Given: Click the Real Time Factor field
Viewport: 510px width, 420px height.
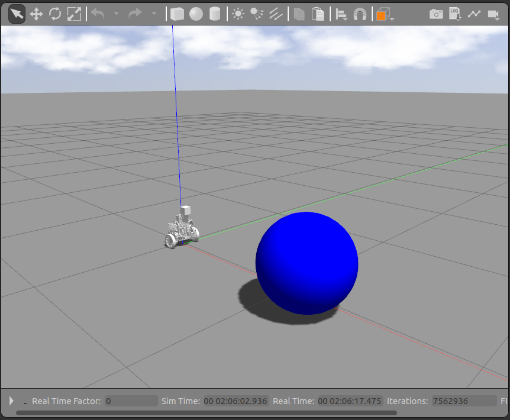Looking at the screenshot, I should 131,401.
